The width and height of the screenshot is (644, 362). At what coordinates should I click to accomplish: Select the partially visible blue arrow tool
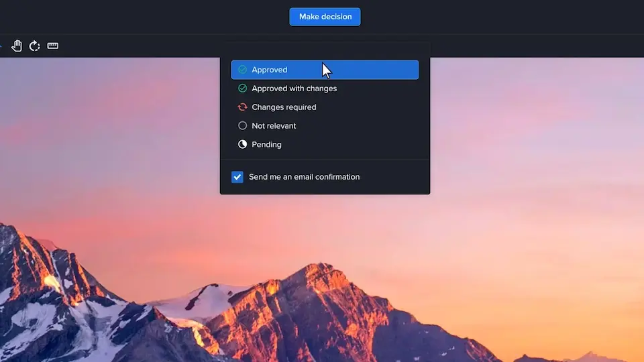click(x=1, y=46)
